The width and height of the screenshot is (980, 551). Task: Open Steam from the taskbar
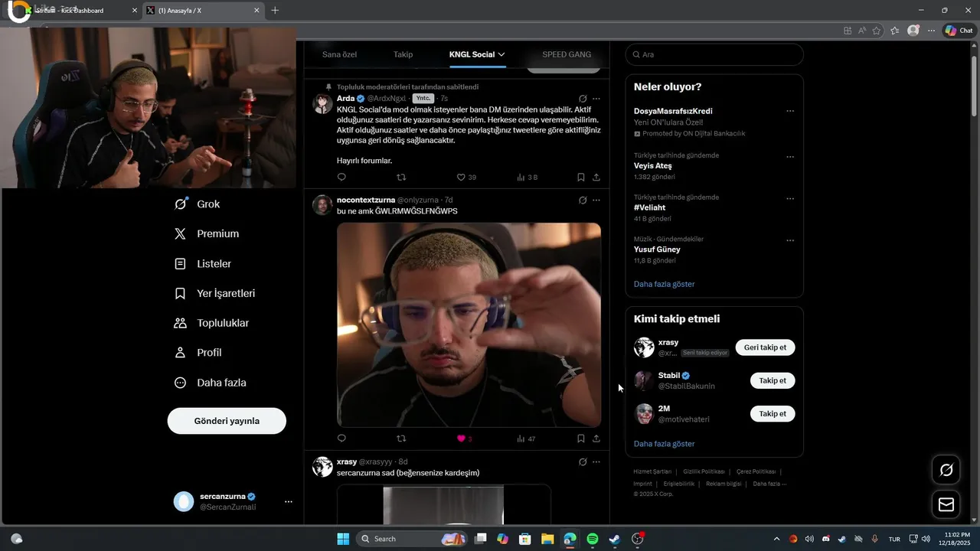pyautogui.click(x=614, y=539)
